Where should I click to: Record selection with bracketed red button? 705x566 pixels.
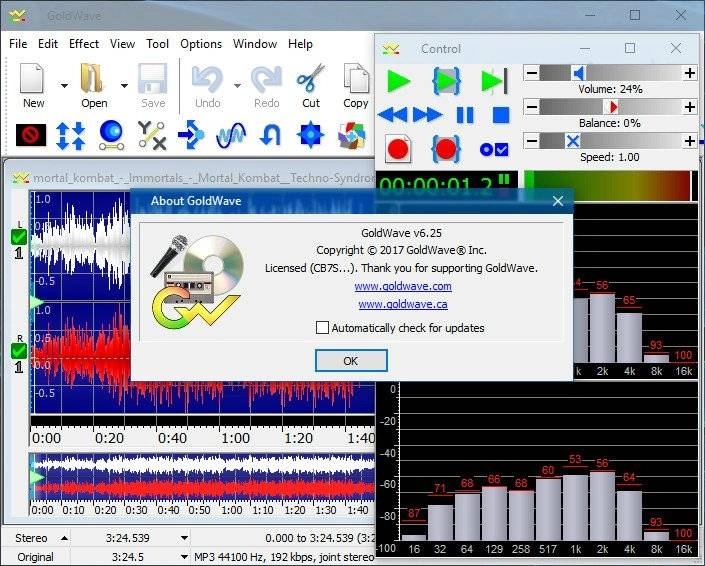pos(446,149)
